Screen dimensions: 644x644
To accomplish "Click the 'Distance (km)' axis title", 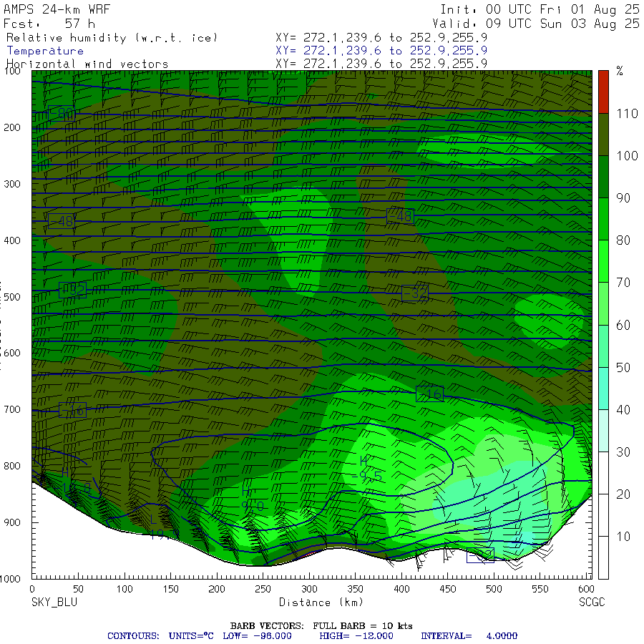I will [x=321, y=602].
